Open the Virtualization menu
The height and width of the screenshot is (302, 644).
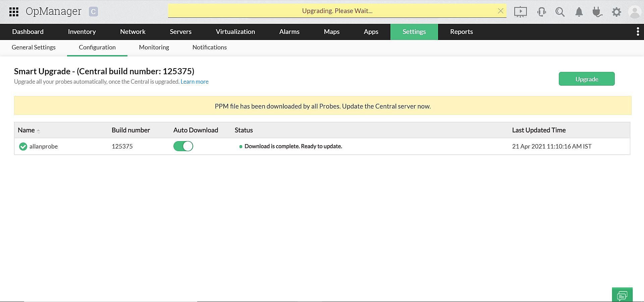click(235, 32)
